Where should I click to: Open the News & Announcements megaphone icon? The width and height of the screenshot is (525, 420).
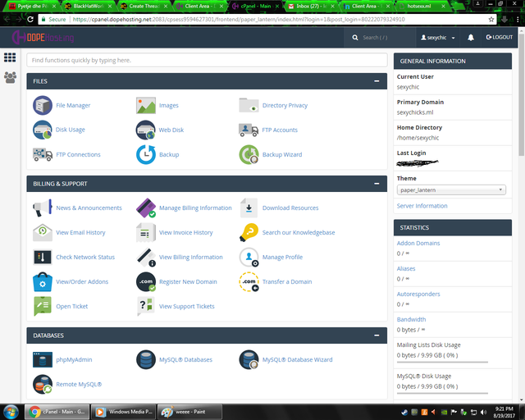(43, 208)
